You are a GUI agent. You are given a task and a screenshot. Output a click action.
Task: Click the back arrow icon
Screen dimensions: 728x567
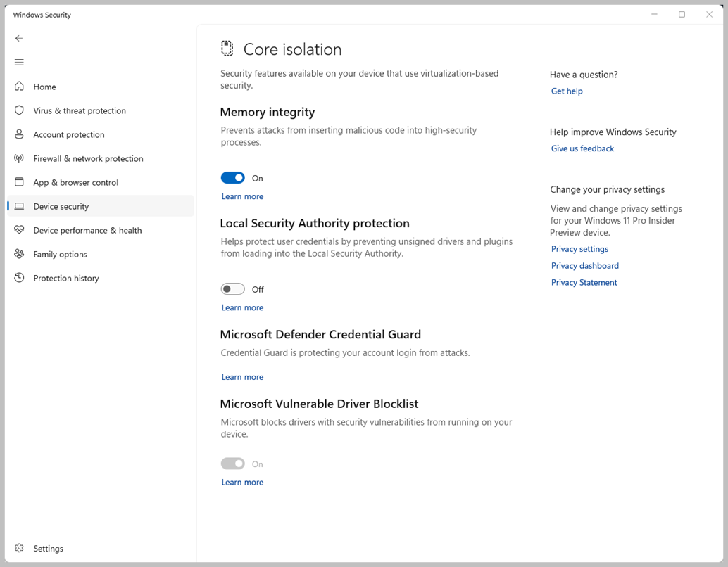(19, 39)
